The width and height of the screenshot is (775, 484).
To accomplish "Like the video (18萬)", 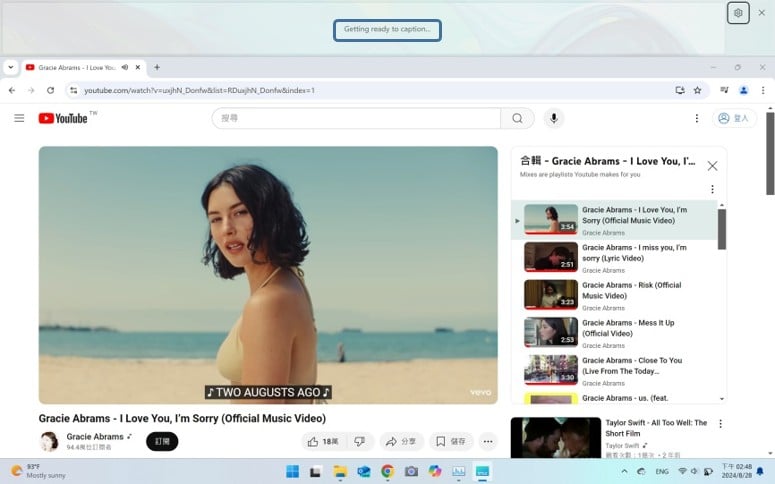I will click(324, 441).
